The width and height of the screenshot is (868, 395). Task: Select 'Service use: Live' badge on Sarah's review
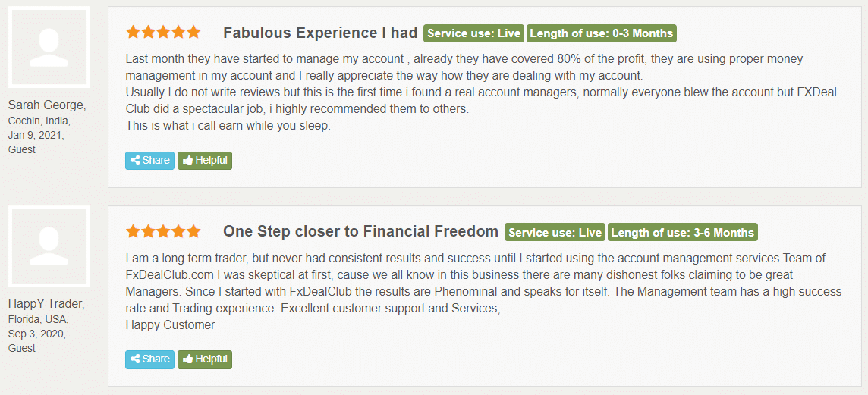[x=474, y=33]
